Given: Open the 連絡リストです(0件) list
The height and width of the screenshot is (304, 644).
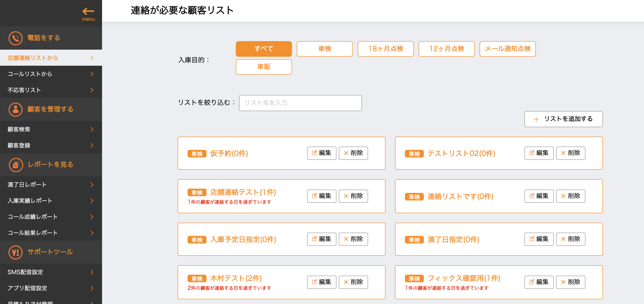Looking at the screenshot, I should pos(460,196).
